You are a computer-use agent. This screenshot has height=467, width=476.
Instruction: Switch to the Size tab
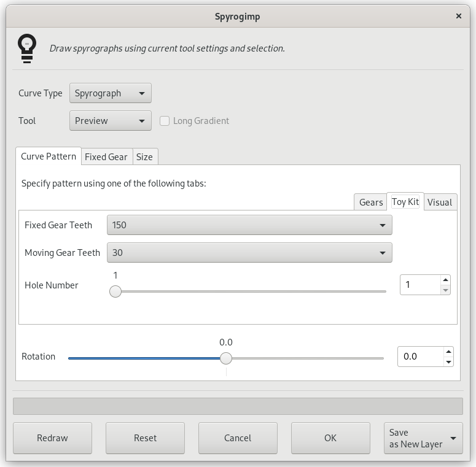coord(144,156)
